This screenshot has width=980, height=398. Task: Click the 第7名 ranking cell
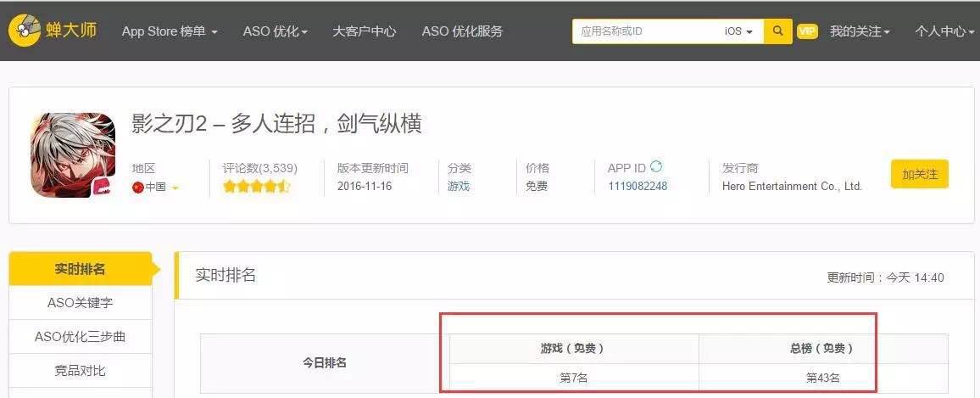[x=573, y=378]
